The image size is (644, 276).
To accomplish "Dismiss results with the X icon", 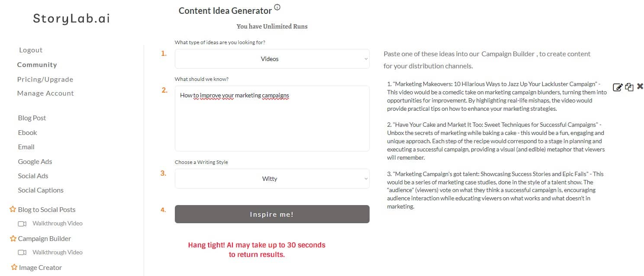I will (x=640, y=86).
